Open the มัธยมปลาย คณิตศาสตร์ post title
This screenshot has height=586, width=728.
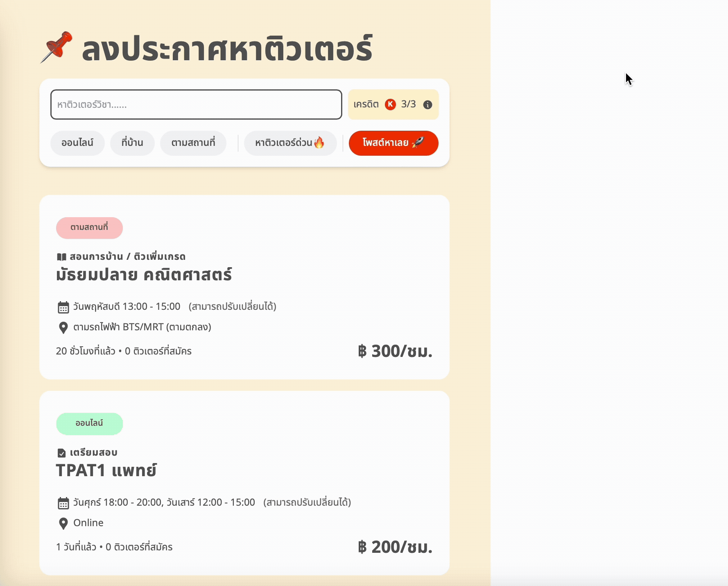[x=144, y=275]
